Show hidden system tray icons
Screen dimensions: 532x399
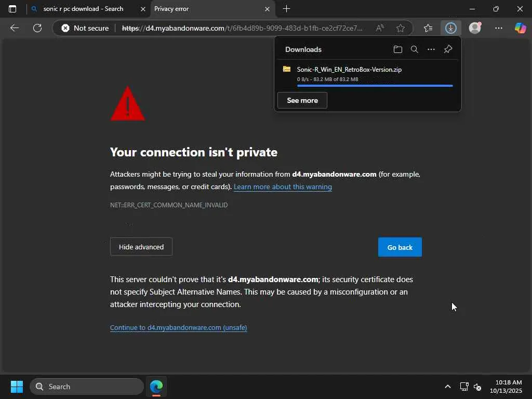(447, 387)
